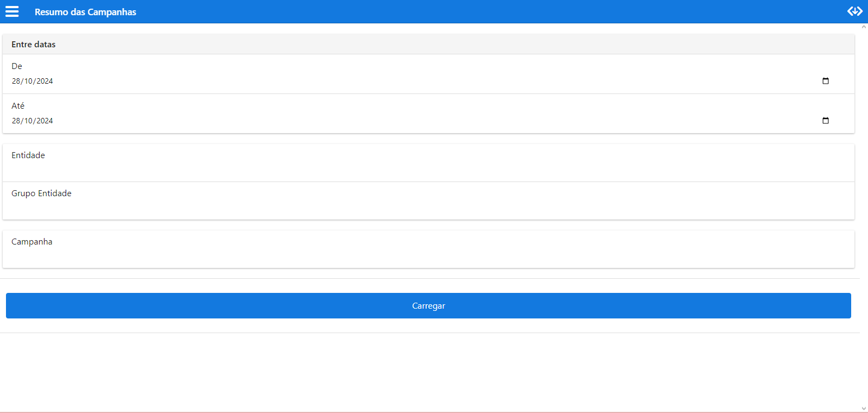
Task: Select the day segment of the De date
Action: point(16,82)
